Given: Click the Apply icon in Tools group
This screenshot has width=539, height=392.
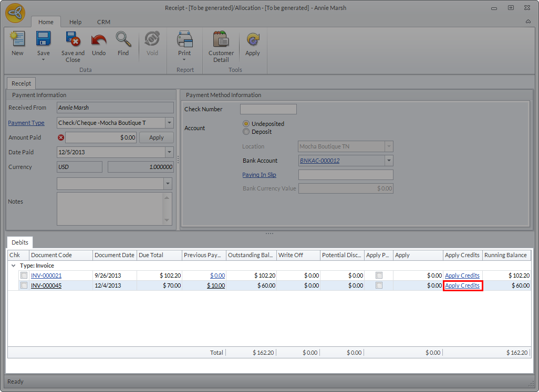Looking at the screenshot, I should [x=253, y=40].
